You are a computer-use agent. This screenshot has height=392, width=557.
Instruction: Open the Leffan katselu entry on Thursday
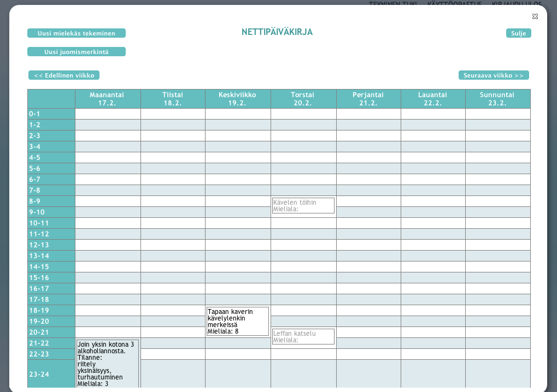pyautogui.click(x=303, y=337)
